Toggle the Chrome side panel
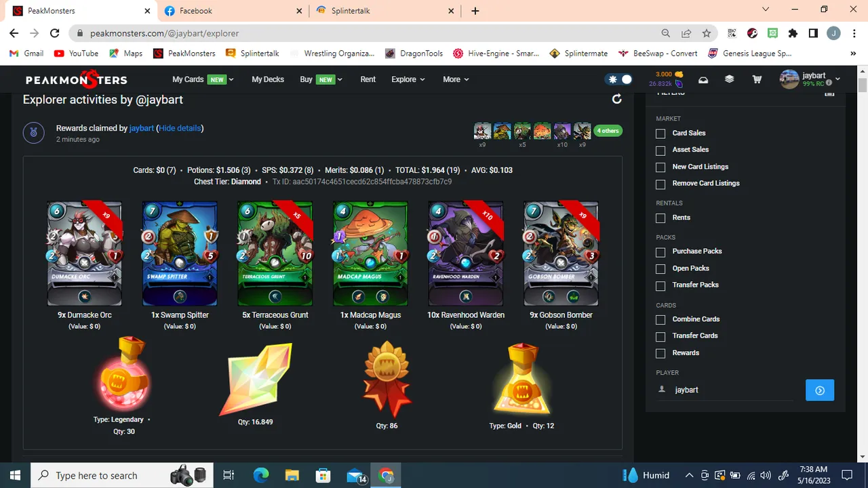Screen dimensions: 868x488 [x=813, y=33]
